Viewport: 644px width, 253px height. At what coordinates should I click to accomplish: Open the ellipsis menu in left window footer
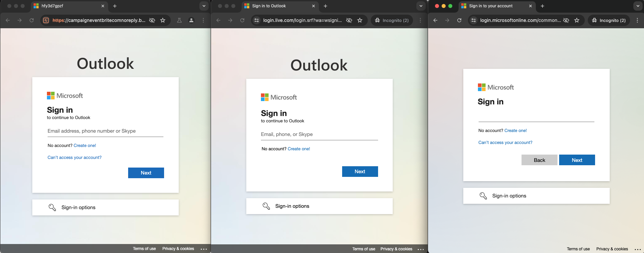204,249
